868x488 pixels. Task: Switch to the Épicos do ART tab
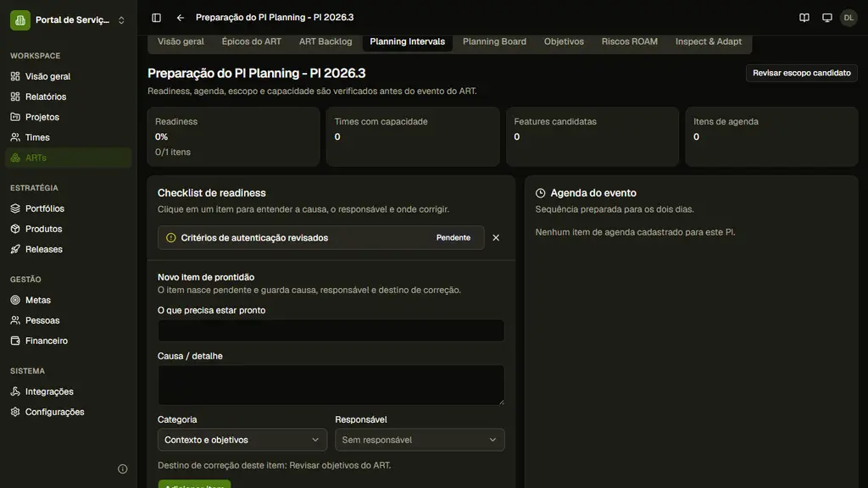pyautogui.click(x=251, y=42)
